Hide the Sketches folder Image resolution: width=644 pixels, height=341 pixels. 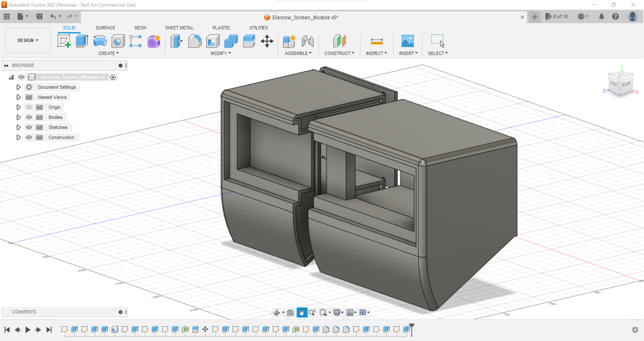pyautogui.click(x=29, y=127)
